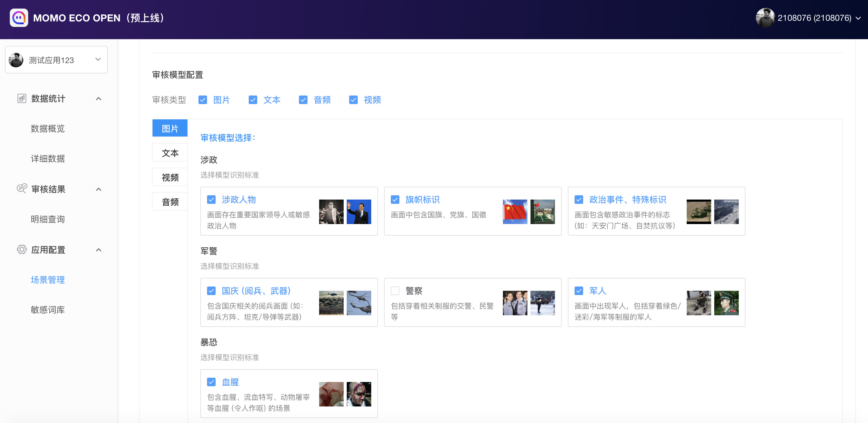This screenshot has width=868, height=423.
Task: Uncheck the 音频 review type checkbox
Action: pos(303,100)
